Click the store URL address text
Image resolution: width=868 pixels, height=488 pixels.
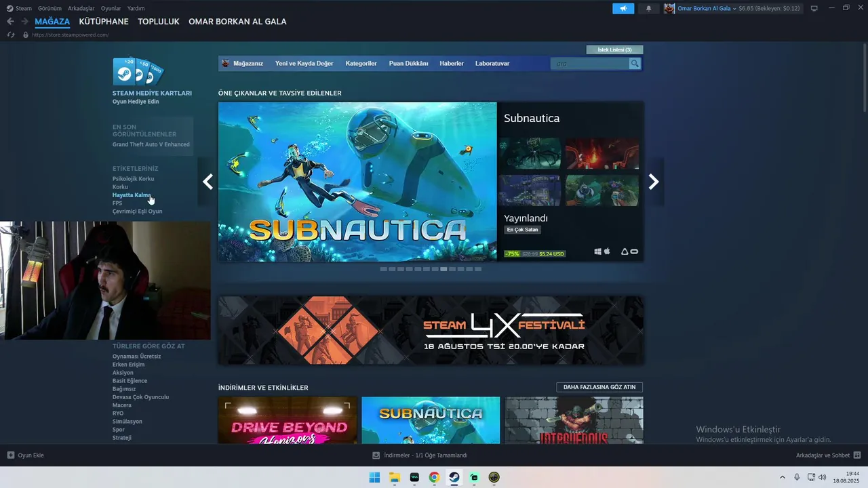(70, 35)
